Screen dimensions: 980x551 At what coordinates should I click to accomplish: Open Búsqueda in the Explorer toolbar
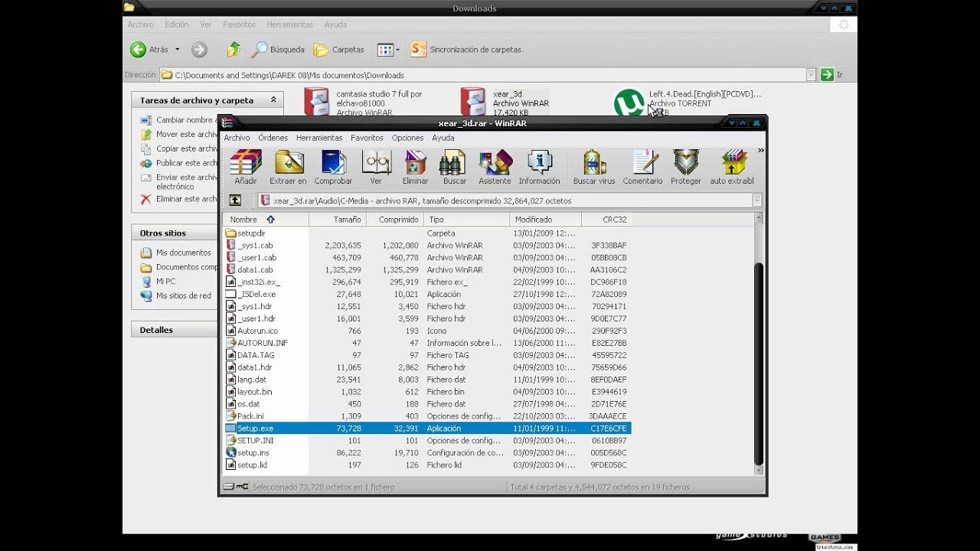(279, 50)
